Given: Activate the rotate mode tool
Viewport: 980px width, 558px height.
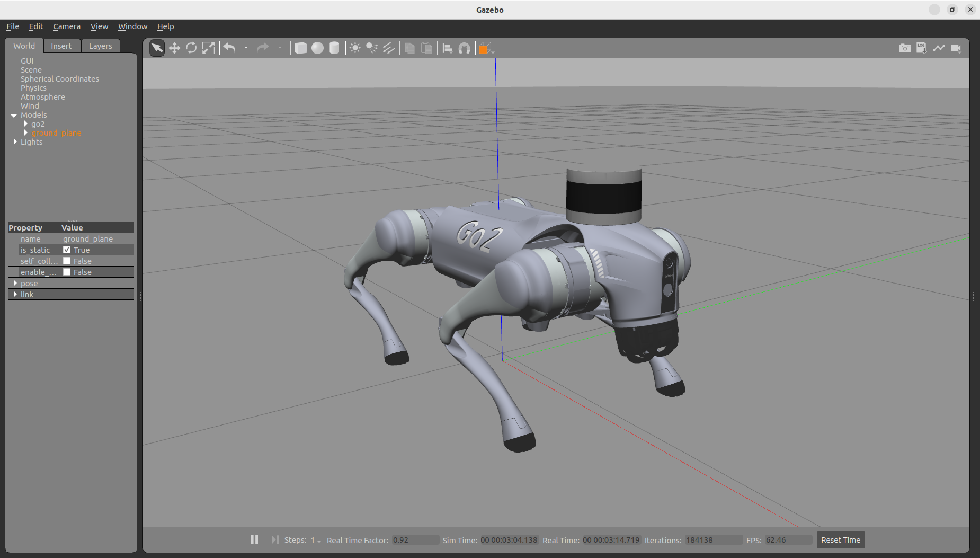Looking at the screenshot, I should 191,48.
